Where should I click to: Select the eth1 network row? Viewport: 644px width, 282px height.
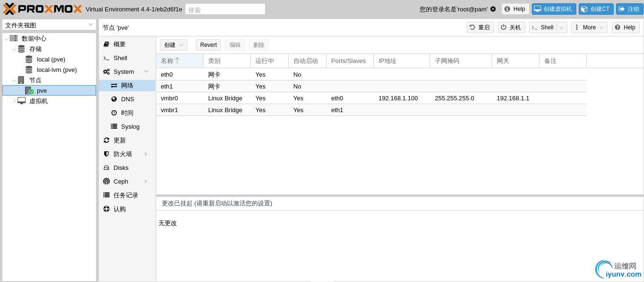[x=371, y=86]
